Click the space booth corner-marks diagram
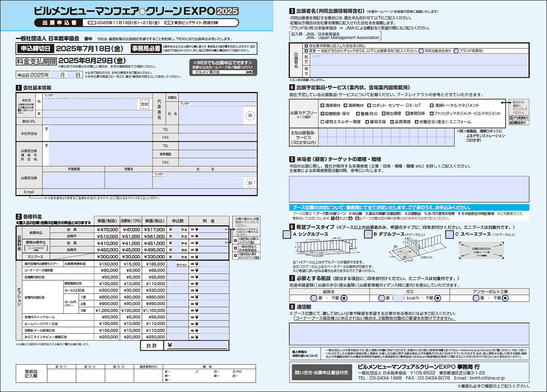The image size is (547, 392). 481,250
